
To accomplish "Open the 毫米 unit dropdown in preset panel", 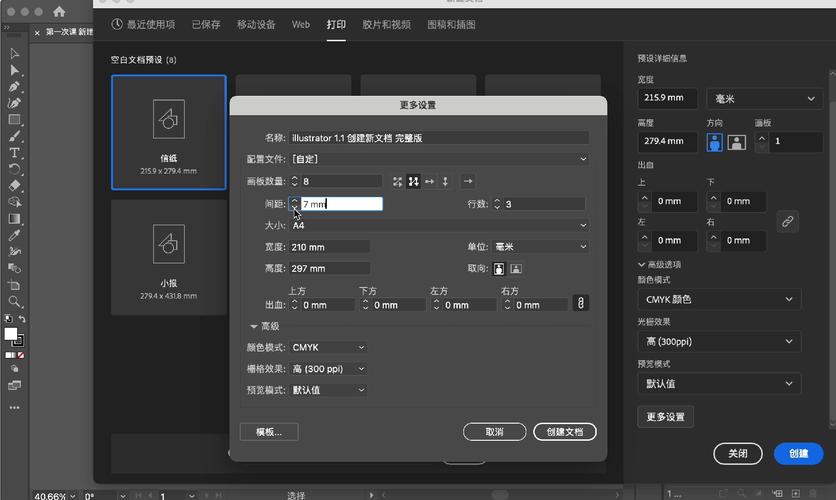I will [x=764, y=99].
